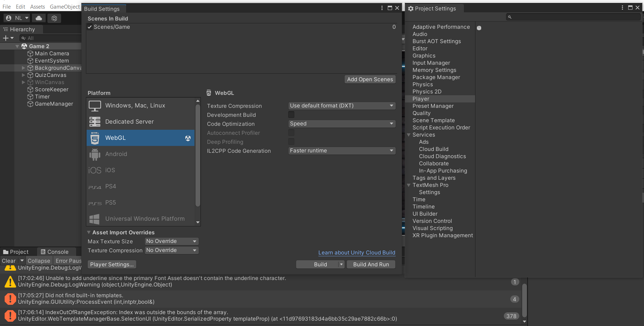Image resolution: width=644 pixels, height=326 pixels.
Task: Uncheck the Scenes/Game scene checkbox
Action: pyautogui.click(x=90, y=27)
